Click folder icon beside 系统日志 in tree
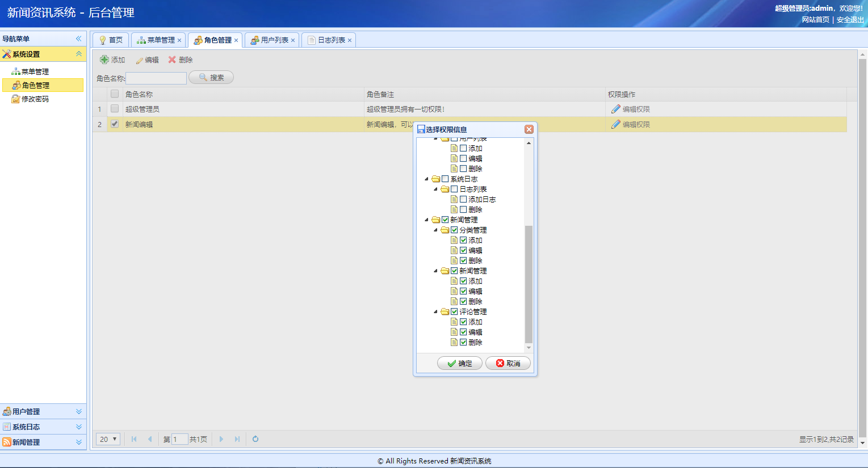Viewport: 868px width, 468px height. (436, 179)
